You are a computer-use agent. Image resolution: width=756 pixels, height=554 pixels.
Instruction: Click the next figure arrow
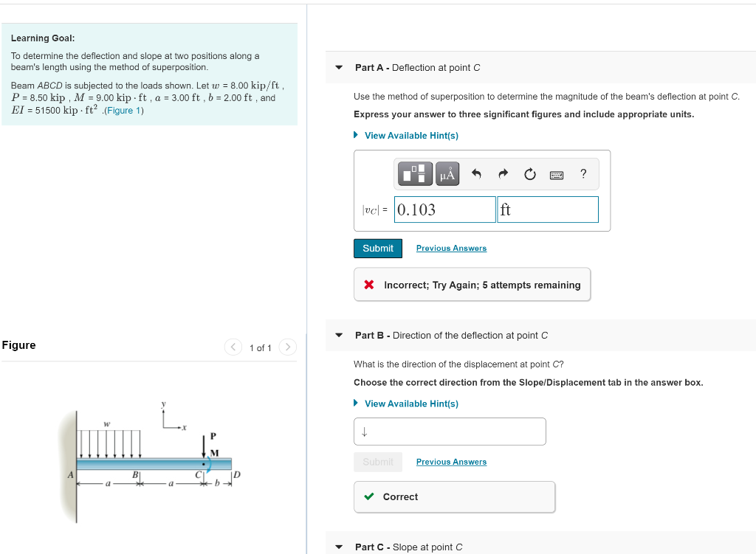coord(287,347)
